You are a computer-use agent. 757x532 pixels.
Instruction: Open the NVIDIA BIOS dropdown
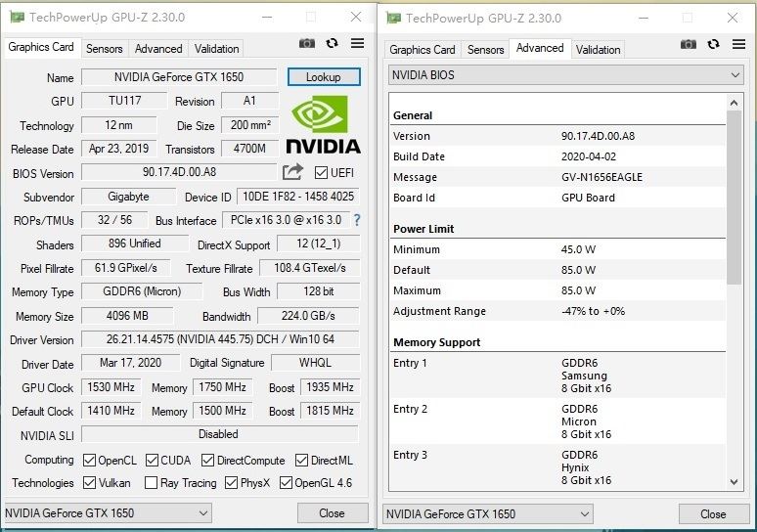tap(566, 75)
